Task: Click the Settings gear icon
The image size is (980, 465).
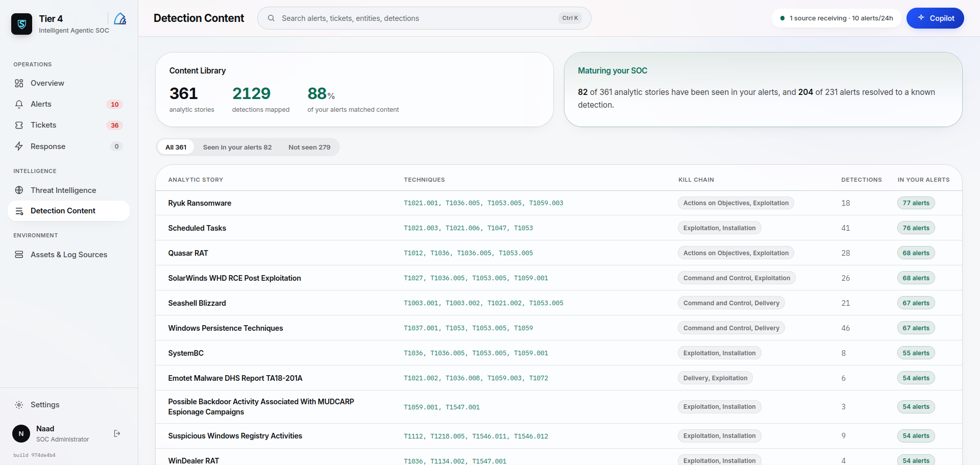Action: 19,405
